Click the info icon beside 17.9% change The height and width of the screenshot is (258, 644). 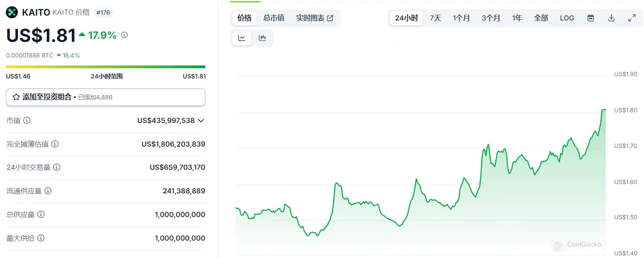pos(124,35)
